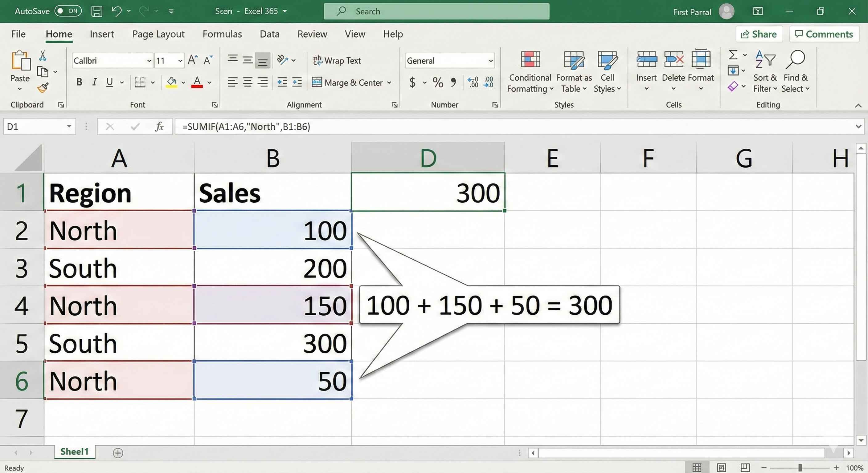Select the Sheel1 sheet tab
This screenshot has height=473, width=868.
pos(75,451)
